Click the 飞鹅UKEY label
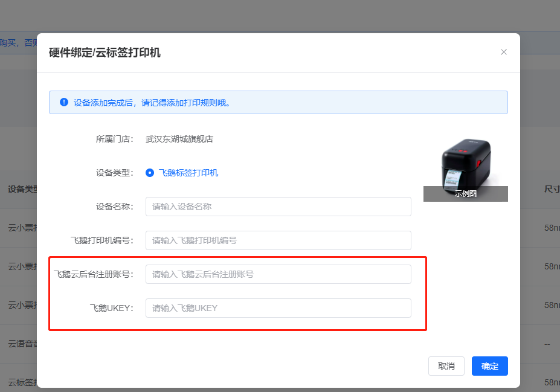 (111, 308)
